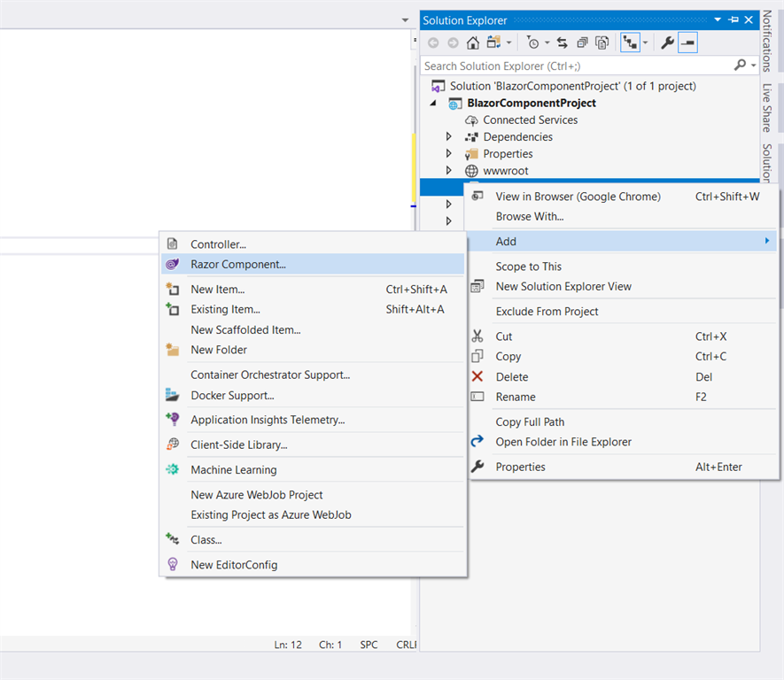Open the Pending Changes Filter dropdown arrow
Screen dimensions: 784x680
coord(547,43)
